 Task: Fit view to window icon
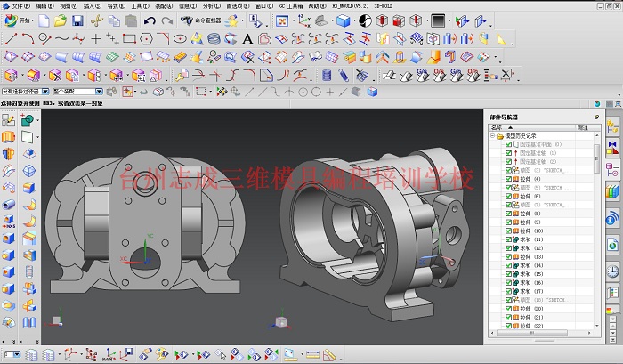282,20
